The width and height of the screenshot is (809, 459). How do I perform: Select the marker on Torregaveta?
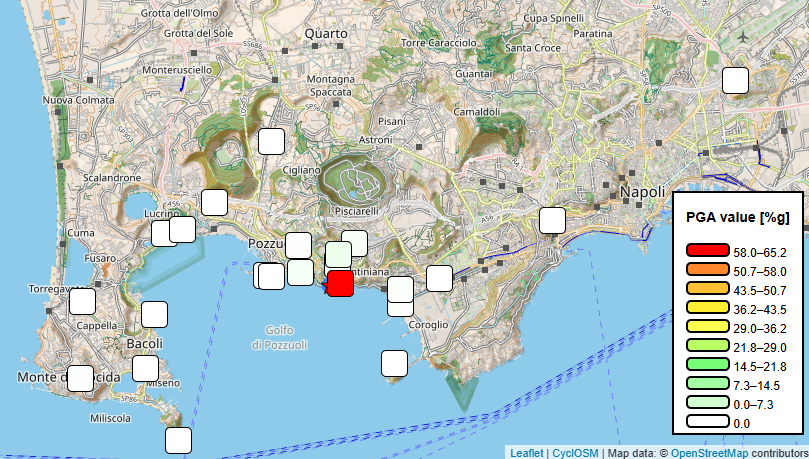pos(83,301)
